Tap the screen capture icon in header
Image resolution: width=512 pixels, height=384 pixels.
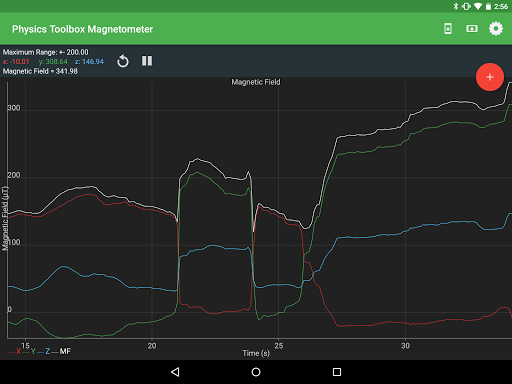click(x=472, y=29)
